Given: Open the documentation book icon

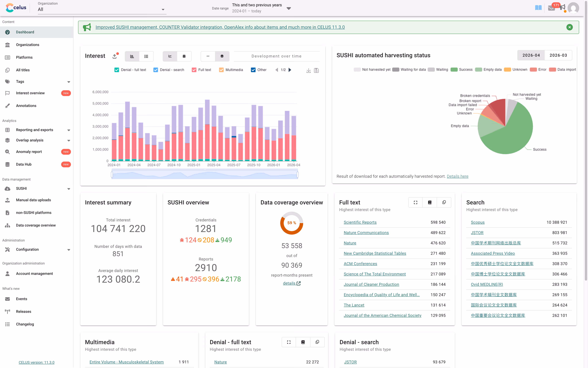Looking at the screenshot, I should pyautogui.click(x=538, y=8).
